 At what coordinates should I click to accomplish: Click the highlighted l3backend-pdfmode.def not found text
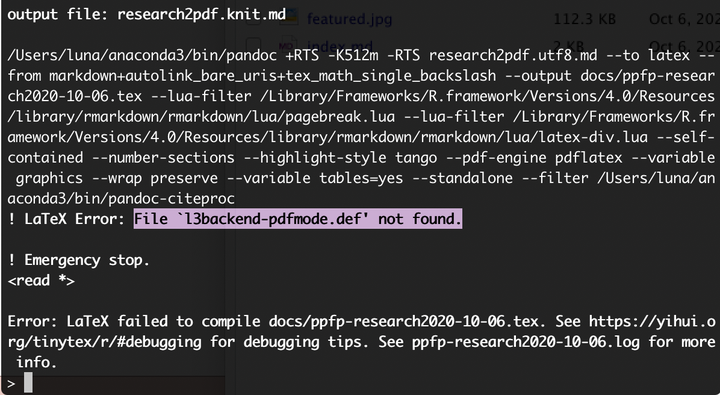[x=298, y=219]
